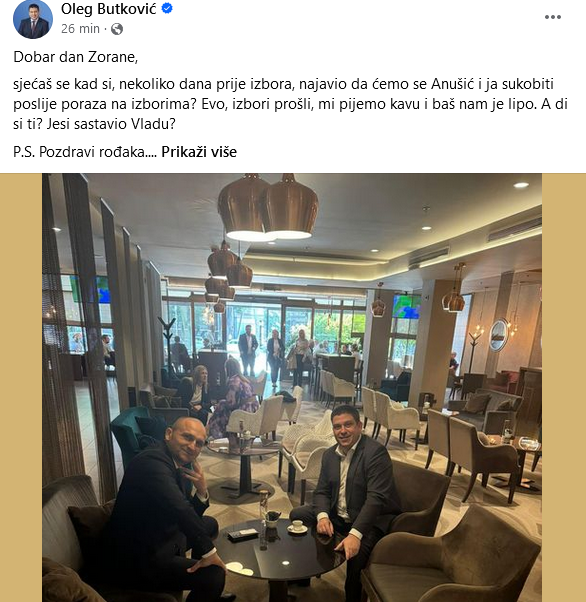Screen dimensions: 586x602
Task: Click the coffee cup on the black table
Action: point(297,526)
